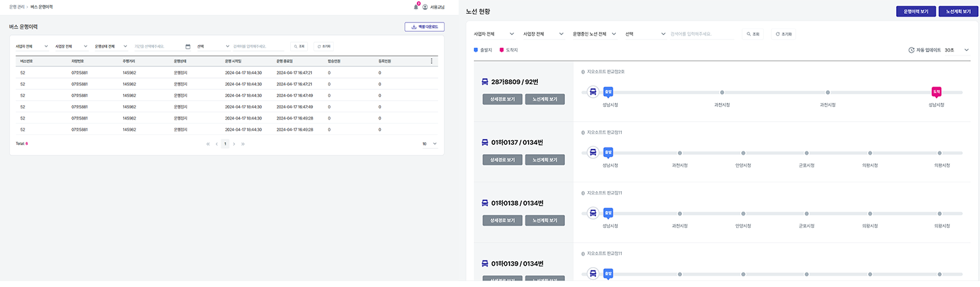
Task: Click the search keyword field in 노선 현황
Action: click(x=702, y=34)
